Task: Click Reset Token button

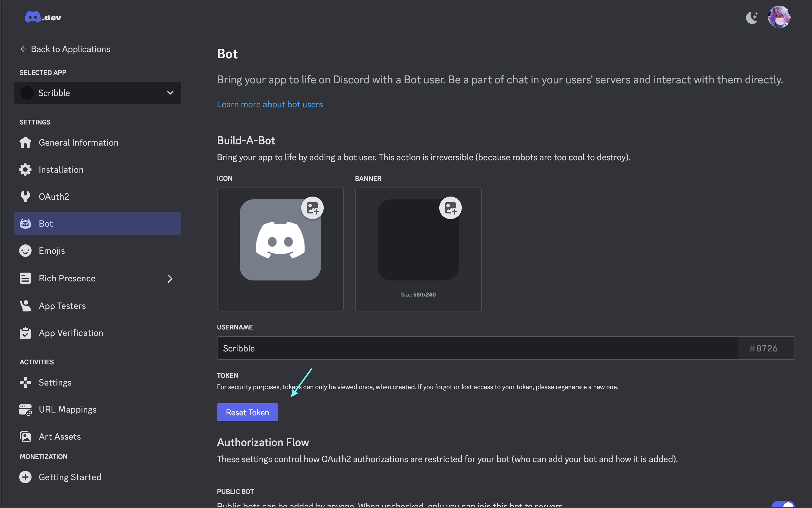Action: 247,412
